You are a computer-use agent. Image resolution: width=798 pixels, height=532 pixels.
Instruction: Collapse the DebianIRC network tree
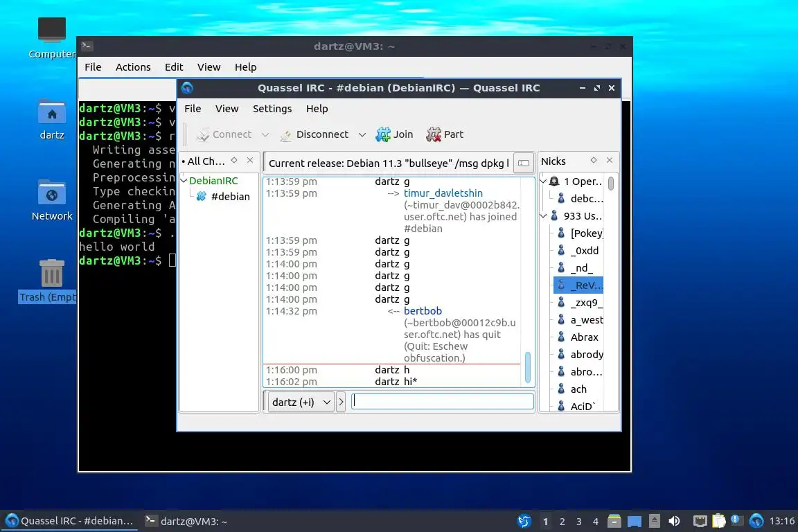(x=184, y=180)
